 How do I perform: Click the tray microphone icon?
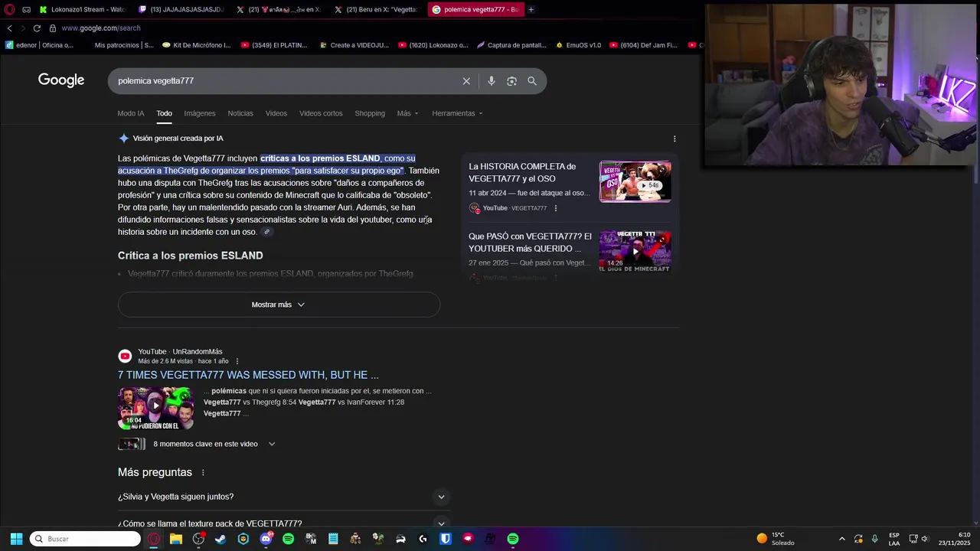[875, 539]
